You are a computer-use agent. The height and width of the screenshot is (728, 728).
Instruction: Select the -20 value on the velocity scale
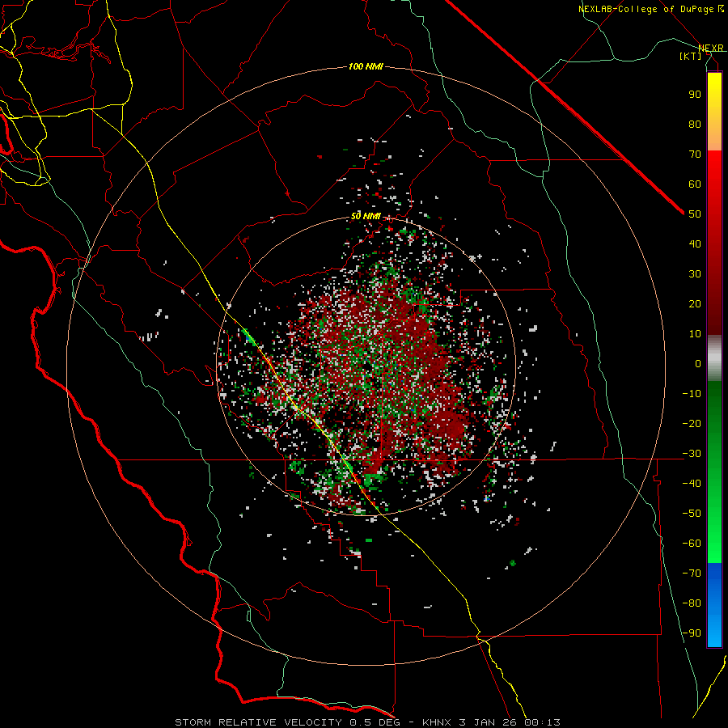[x=692, y=423]
